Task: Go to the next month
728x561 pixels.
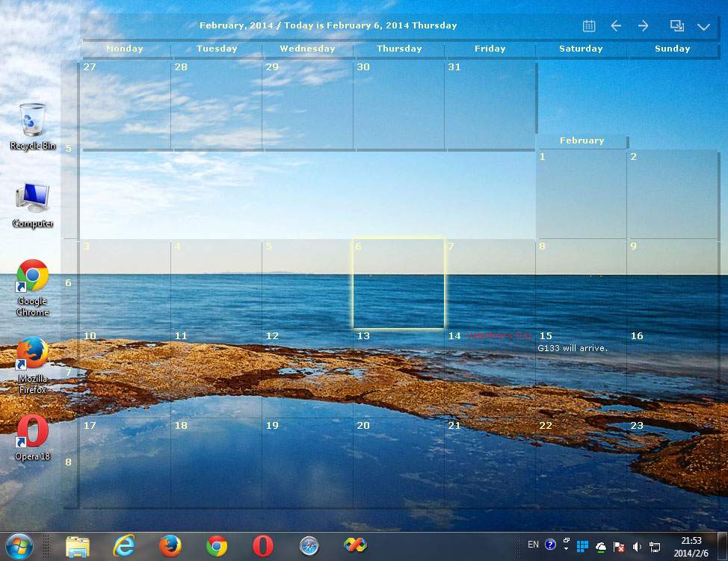Action: pos(643,25)
